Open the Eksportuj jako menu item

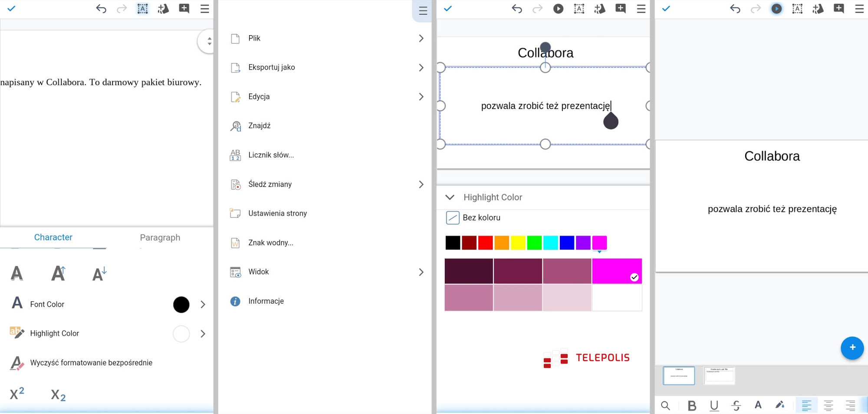(271, 67)
